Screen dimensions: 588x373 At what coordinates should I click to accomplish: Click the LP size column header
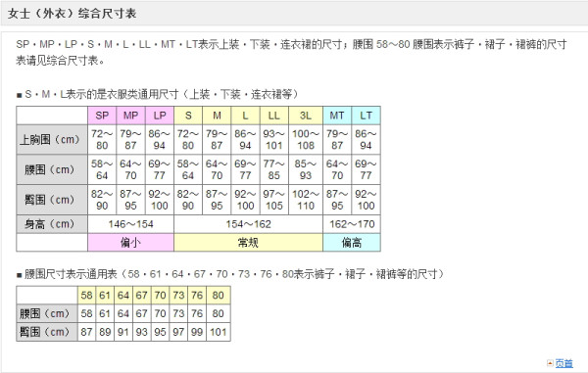160,116
